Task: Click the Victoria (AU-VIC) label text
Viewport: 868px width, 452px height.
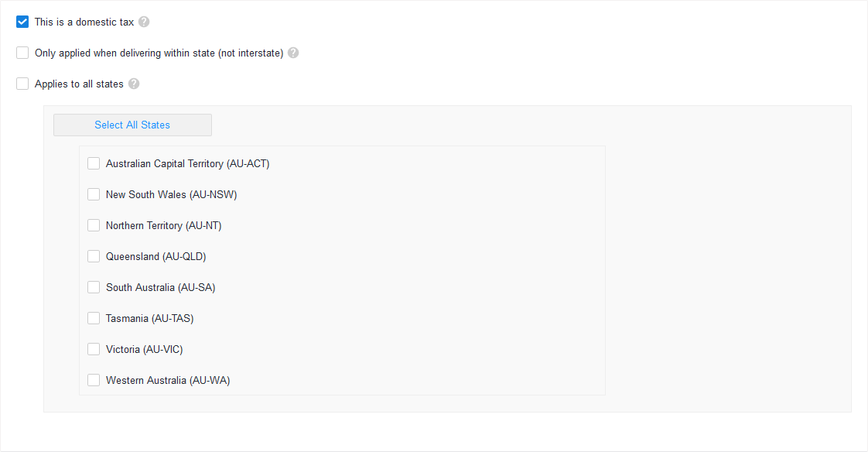Action: (x=144, y=350)
